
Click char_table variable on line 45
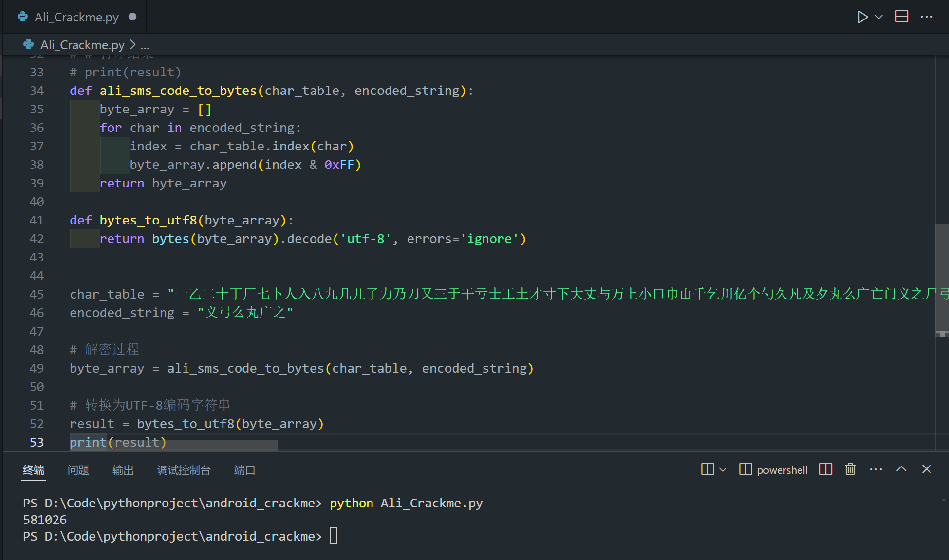(x=107, y=295)
